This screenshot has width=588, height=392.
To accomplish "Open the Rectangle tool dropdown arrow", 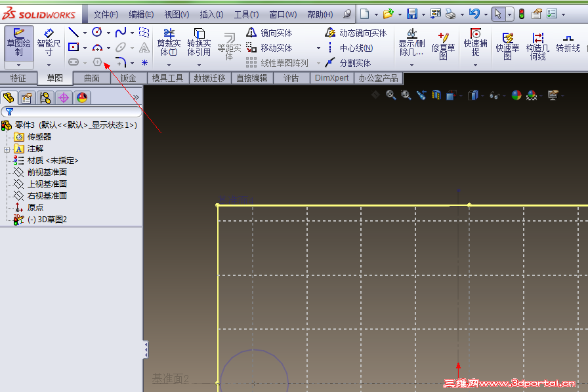I will [85, 48].
